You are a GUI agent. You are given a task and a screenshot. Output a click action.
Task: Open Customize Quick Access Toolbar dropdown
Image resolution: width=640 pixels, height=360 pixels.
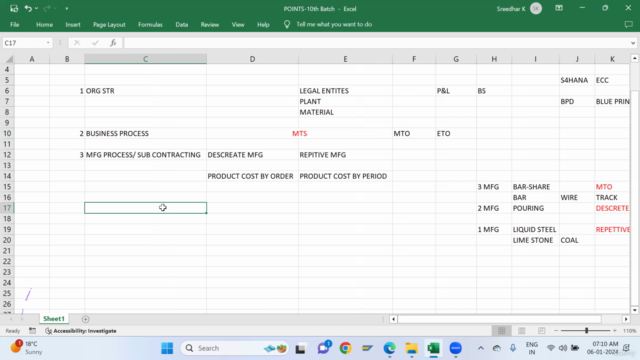[67, 9]
